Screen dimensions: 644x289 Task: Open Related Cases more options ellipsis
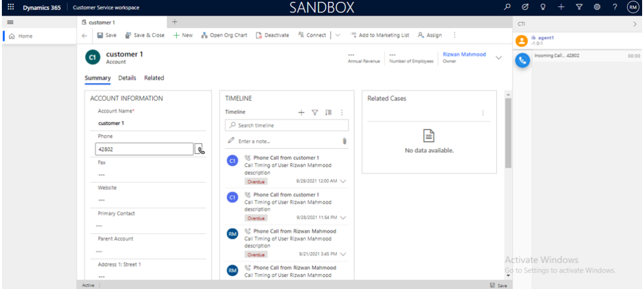[483, 113]
